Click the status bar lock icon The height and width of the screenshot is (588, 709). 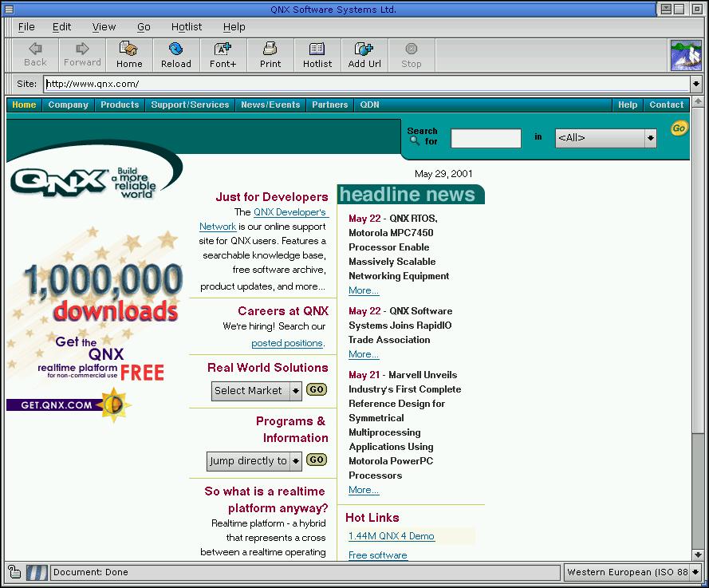click(x=14, y=572)
